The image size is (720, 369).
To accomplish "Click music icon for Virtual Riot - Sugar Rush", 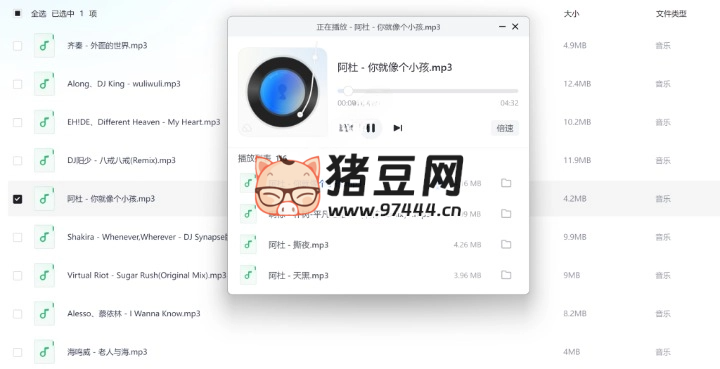I will (45, 275).
